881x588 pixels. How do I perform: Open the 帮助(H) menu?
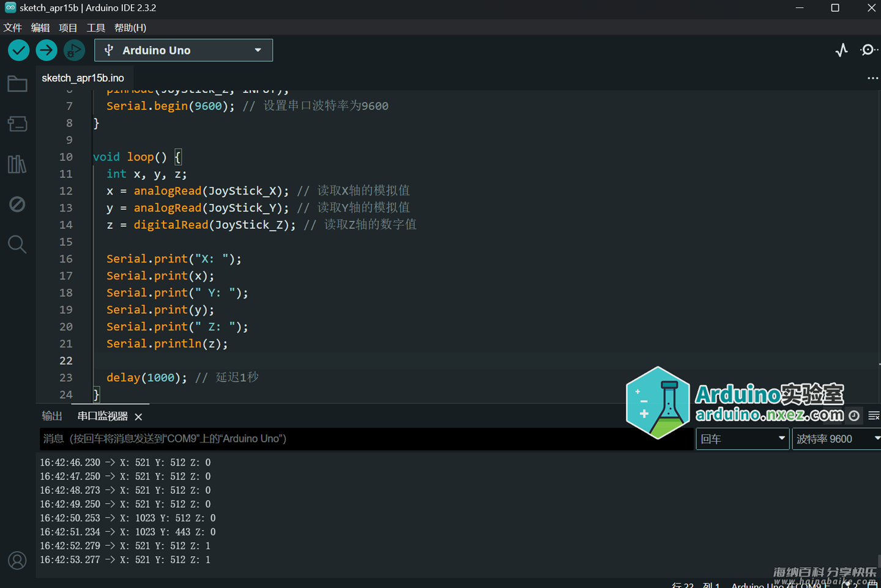pos(130,28)
